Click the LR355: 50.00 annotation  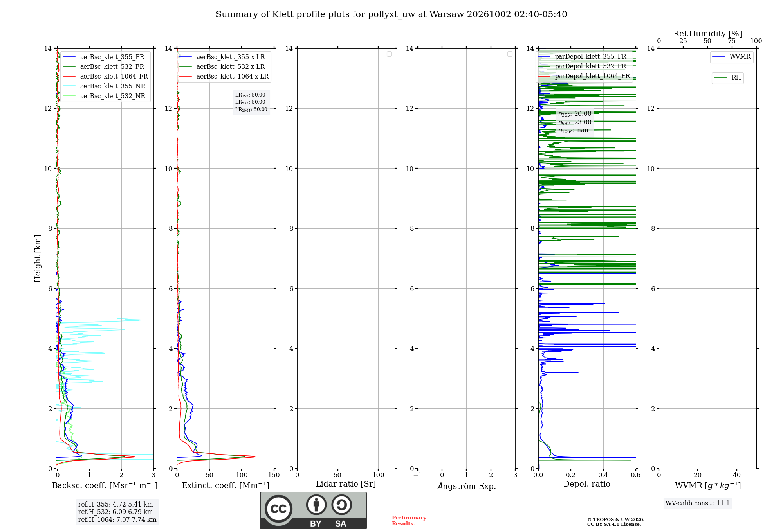[x=250, y=95]
